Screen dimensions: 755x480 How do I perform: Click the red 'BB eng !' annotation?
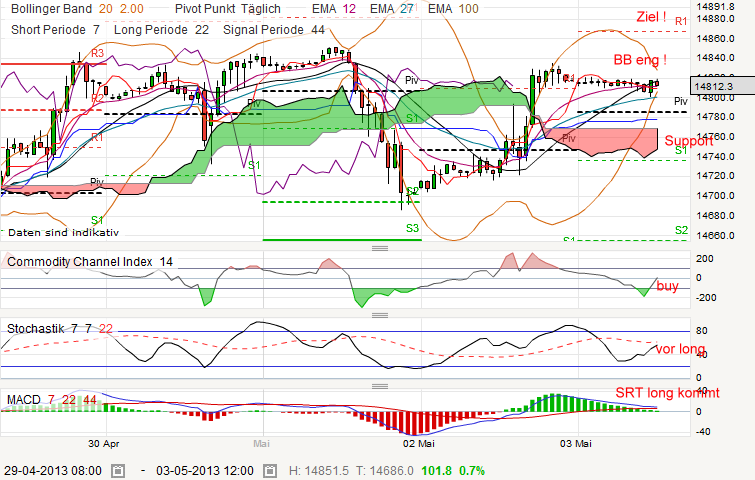pyautogui.click(x=640, y=60)
